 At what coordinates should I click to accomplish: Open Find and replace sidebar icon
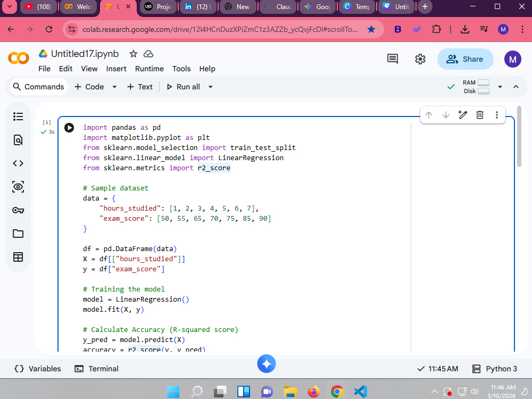(18, 140)
